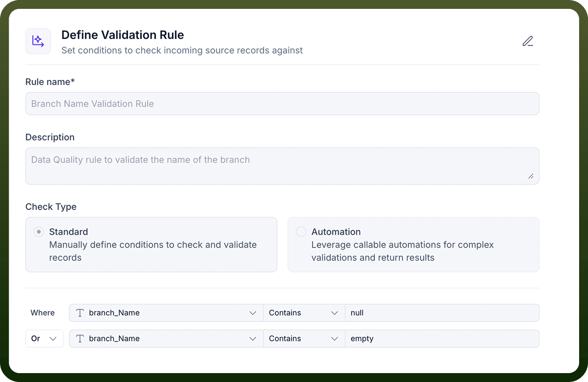588x382 pixels.
Task: Click the Where condition label
Action: [43, 313]
